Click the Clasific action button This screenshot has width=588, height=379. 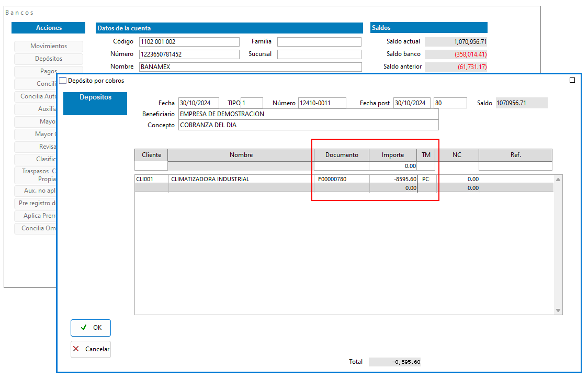coord(36,159)
